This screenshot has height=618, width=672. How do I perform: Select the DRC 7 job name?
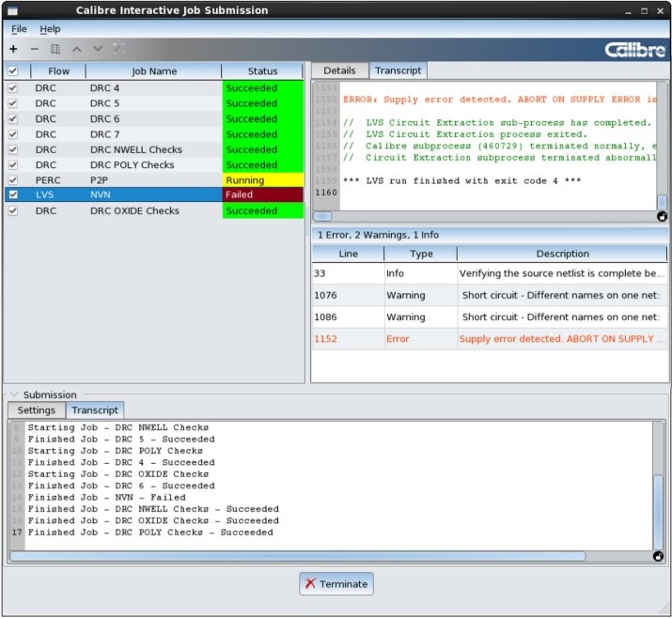click(104, 134)
